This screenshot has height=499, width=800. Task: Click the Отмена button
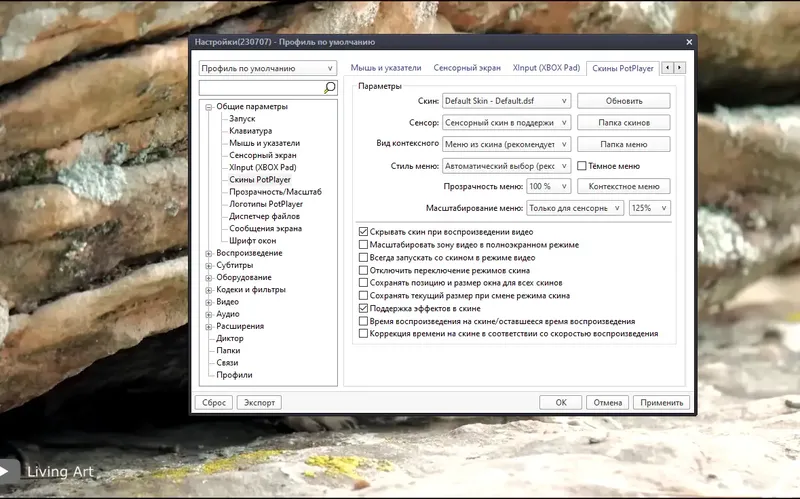coord(608,403)
